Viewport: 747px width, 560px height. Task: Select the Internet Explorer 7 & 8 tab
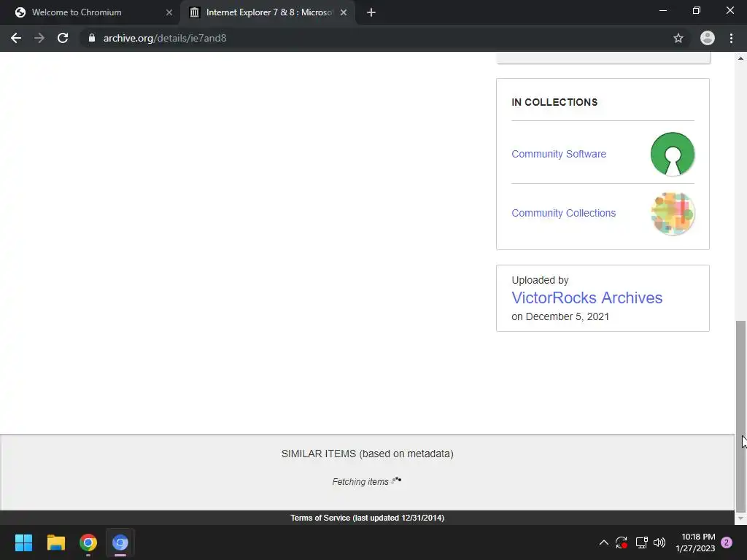268,12
